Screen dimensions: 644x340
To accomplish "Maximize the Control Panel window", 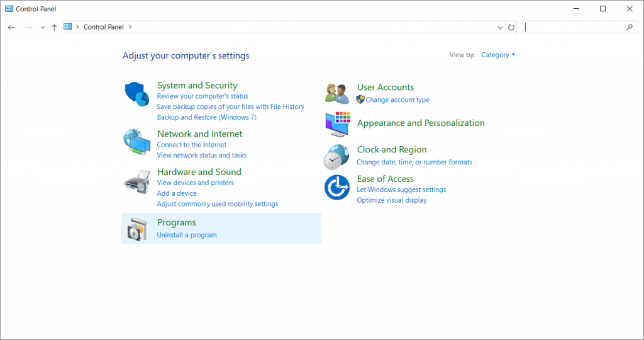I will pos(603,9).
